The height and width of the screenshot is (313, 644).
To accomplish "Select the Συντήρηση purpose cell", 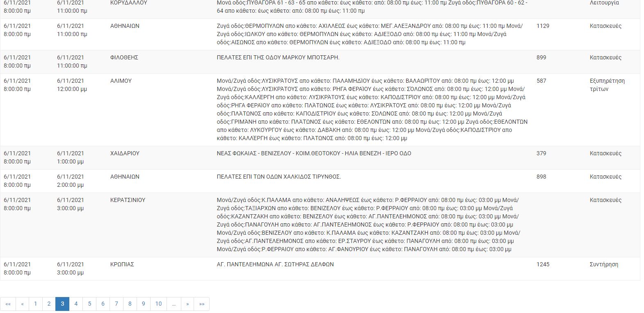I will click(604, 265).
